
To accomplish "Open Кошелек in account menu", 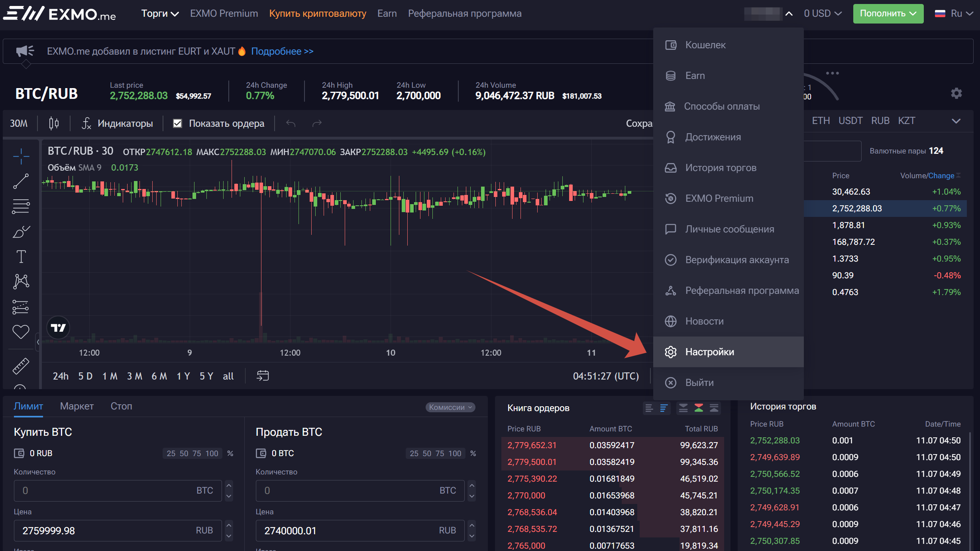I will (728, 45).
